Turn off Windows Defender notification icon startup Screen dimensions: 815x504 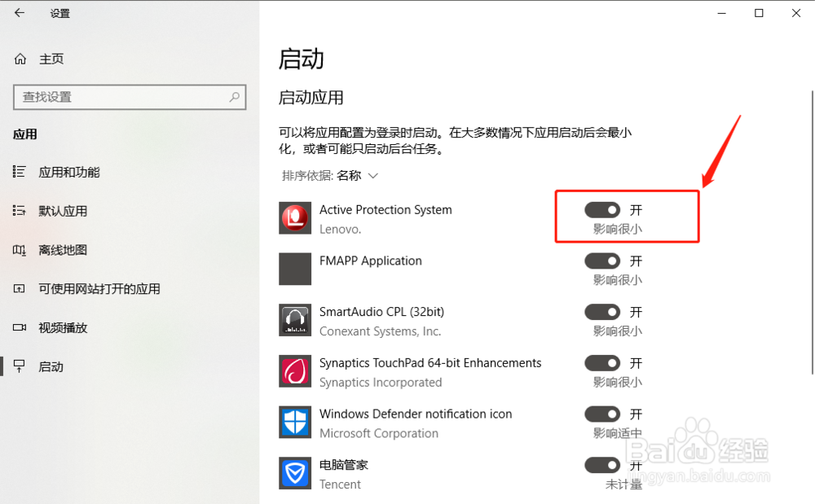tap(602, 414)
